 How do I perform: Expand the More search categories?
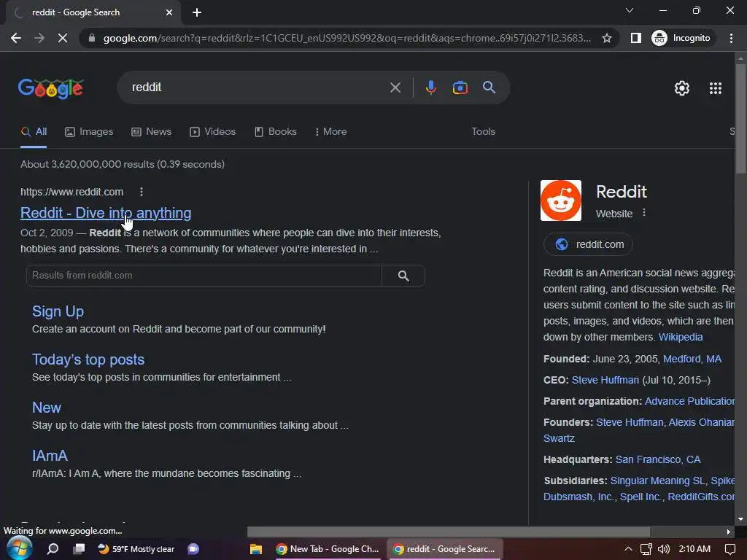(x=330, y=132)
